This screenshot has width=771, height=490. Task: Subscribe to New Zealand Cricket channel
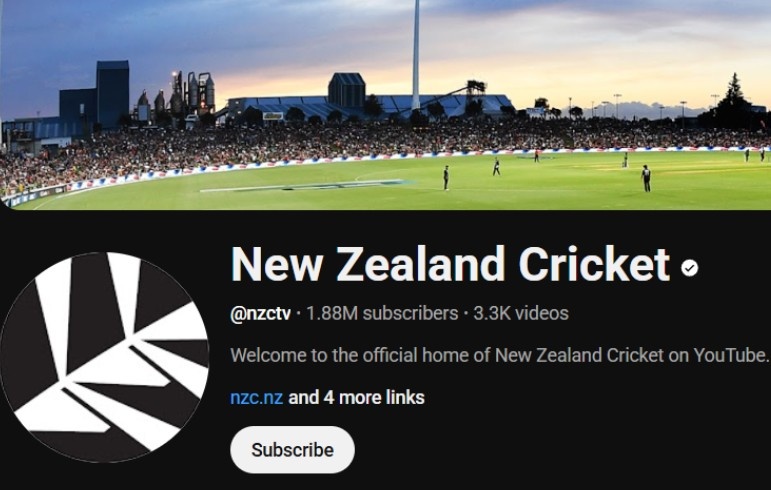292,450
